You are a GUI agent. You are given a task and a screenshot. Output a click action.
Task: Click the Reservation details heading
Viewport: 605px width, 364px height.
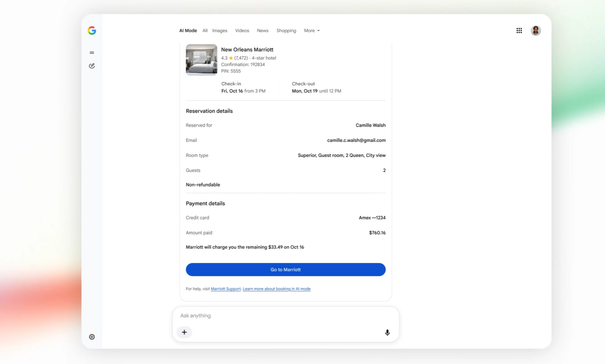[x=209, y=111]
